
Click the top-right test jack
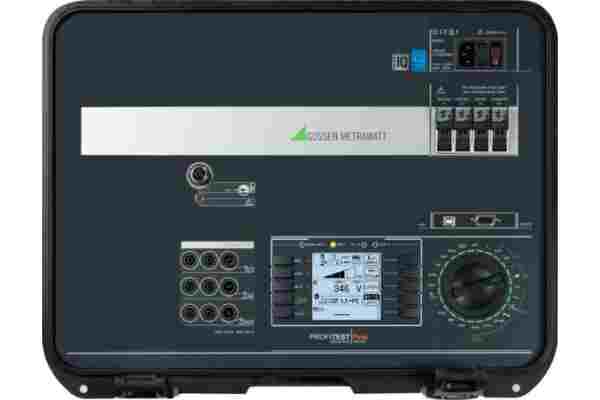(x=229, y=261)
